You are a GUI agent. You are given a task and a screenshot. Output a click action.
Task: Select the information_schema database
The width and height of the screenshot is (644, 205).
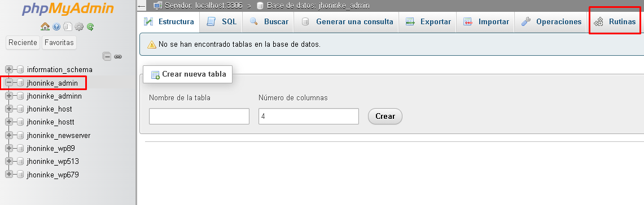click(60, 70)
